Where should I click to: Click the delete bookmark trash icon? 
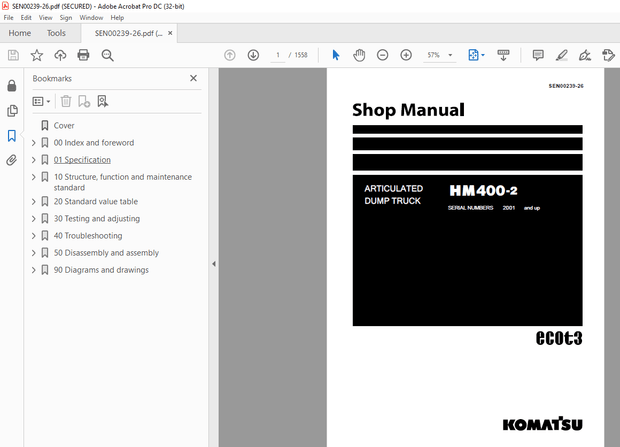click(x=66, y=101)
